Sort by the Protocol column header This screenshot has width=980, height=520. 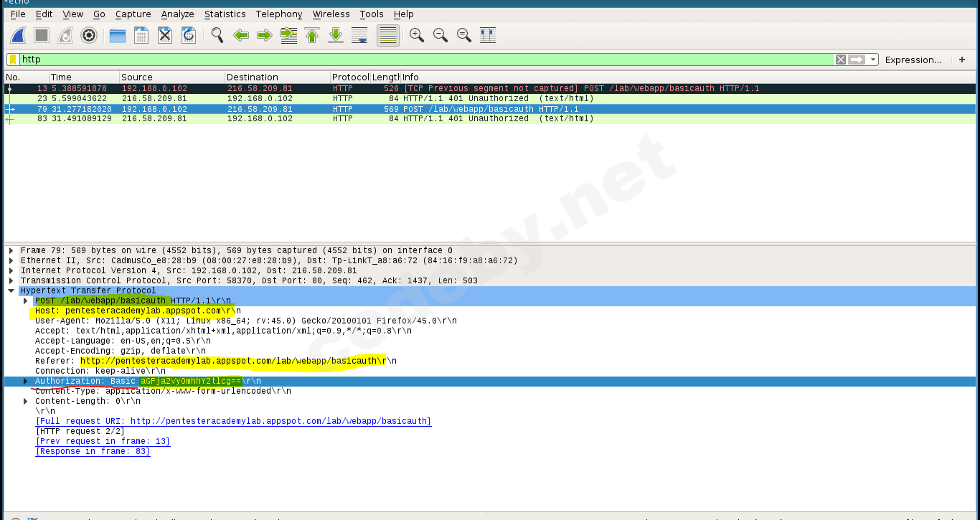pyautogui.click(x=350, y=77)
